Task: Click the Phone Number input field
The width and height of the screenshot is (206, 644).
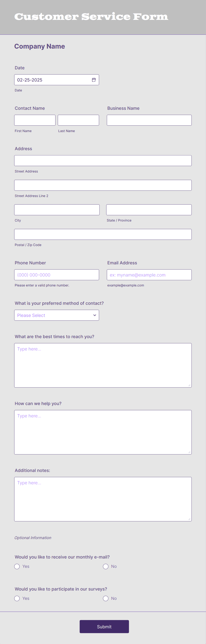Action: (x=57, y=275)
